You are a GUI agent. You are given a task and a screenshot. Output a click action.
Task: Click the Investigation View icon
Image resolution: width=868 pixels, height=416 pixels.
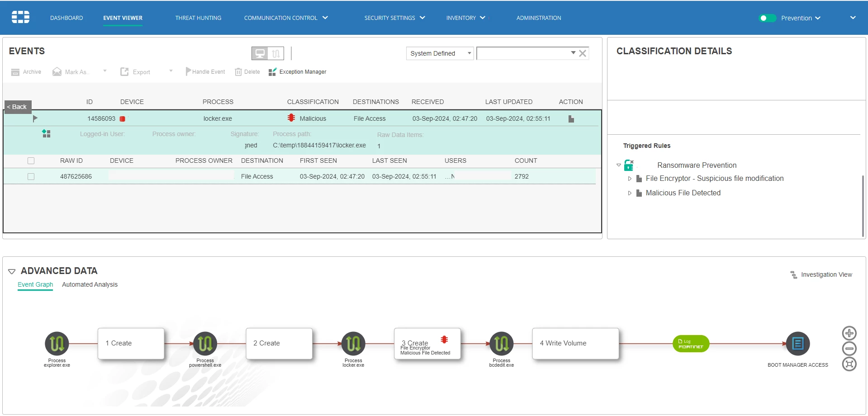pos(794,274)
